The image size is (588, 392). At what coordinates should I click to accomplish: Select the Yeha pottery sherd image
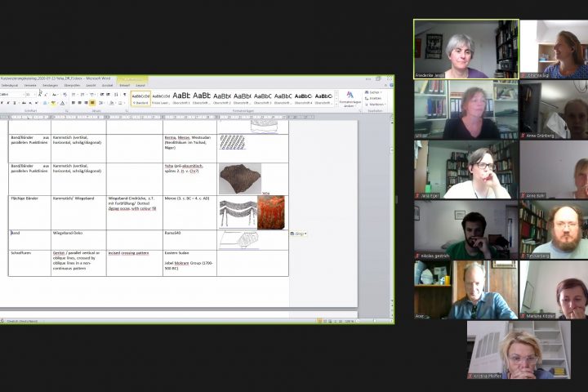tap(240, 179)
